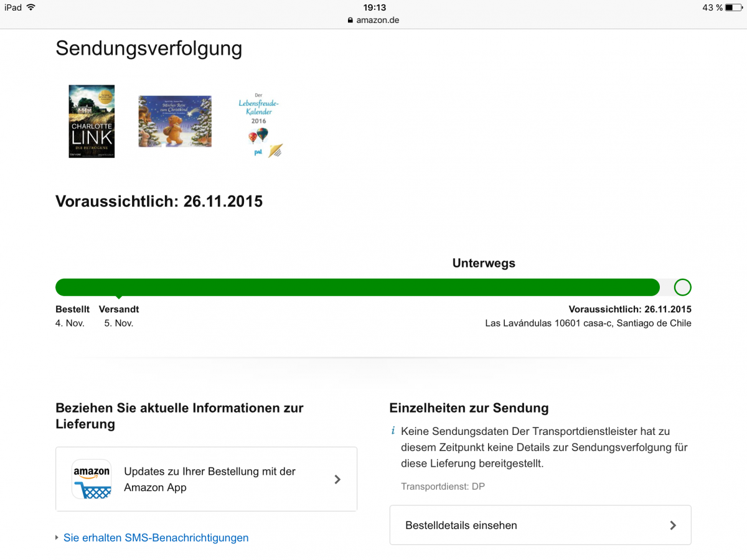The image size is (747, 560).
Task: Click the info icon beside Keine Sendungsdaten
Action: (x=393, y=431)
